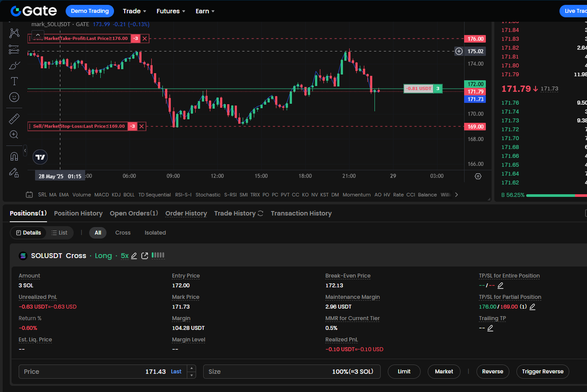The width and height of the screenshot is (587, 392).
Task: Open chart settings via gear icon
Action: pos(477,176)
